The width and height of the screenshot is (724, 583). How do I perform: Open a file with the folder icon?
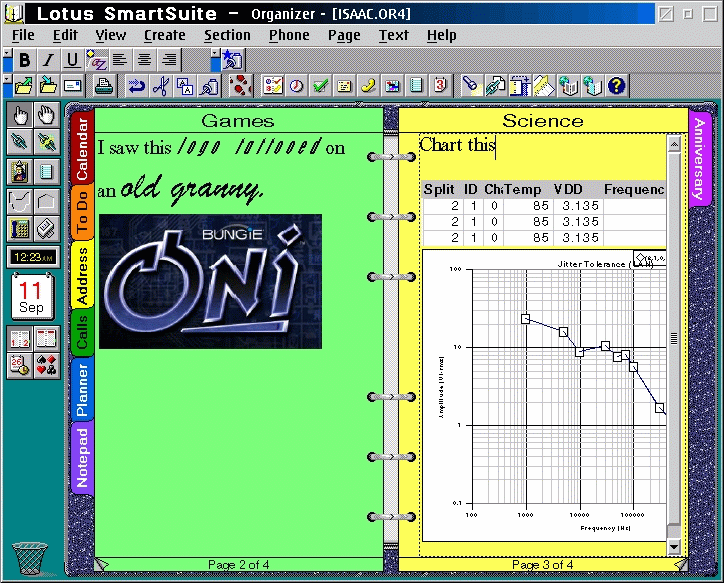coord(24,86)
